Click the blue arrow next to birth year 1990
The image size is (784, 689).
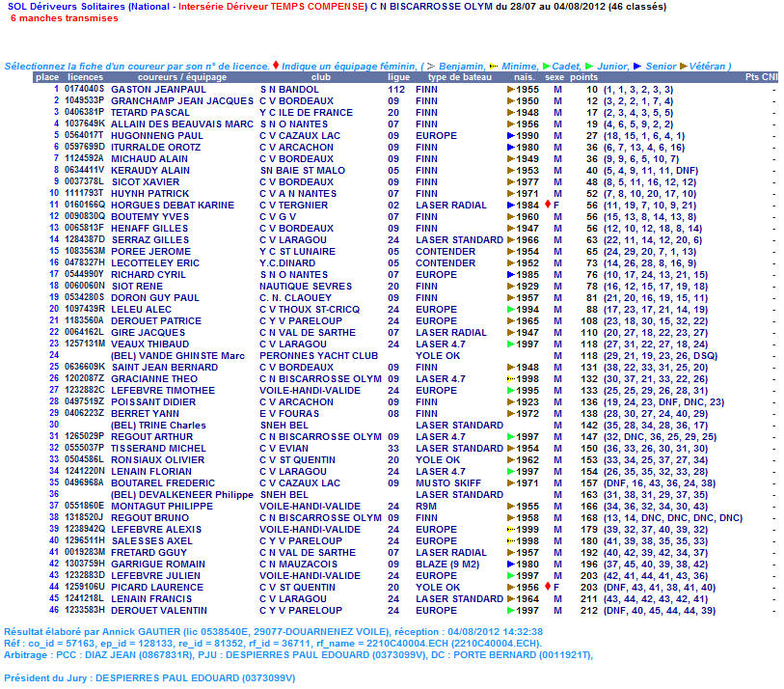[510, 136]
